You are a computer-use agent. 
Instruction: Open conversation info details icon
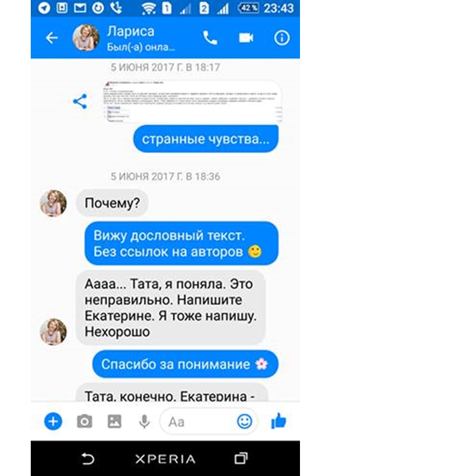pos(282,38)
